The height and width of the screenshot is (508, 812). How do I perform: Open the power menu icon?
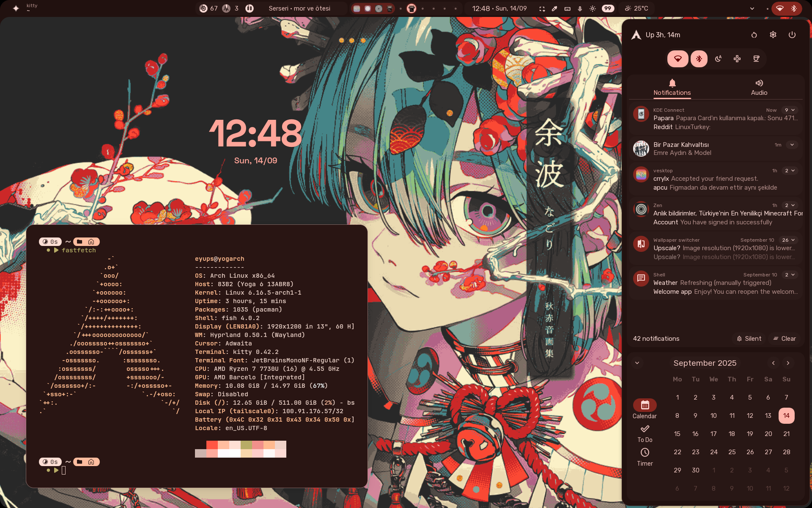tap(792, 35)
